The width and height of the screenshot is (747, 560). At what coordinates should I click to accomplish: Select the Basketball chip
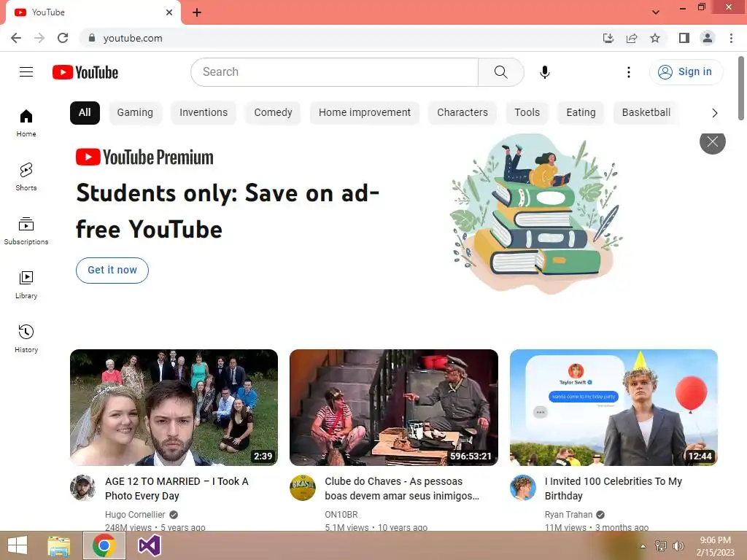point(646,113)
